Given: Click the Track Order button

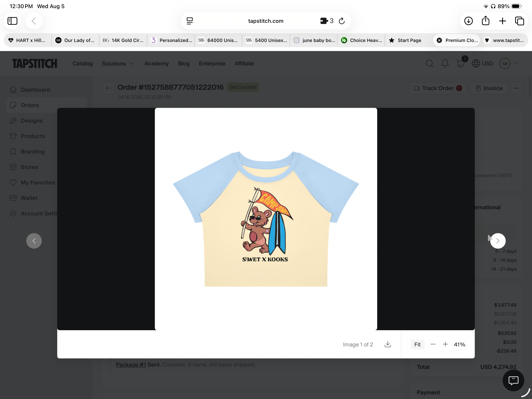Looking at the screenshot, I should coord(438,88).
